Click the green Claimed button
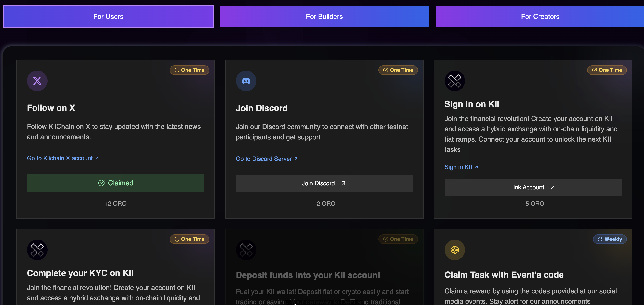The height and width of the screenshot is (305, 644). coord(115,183)
